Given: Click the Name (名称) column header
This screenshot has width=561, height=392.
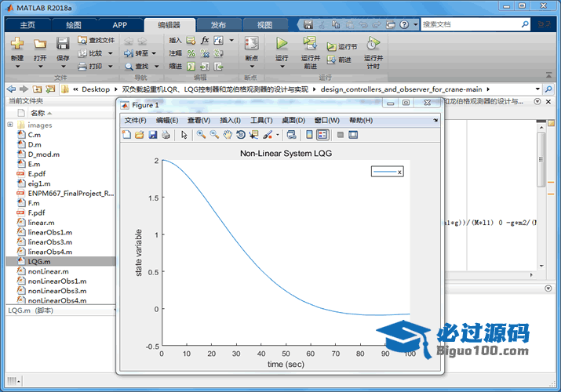Looking at the screenshot, I should pyautogui.click(x=38, y=113).
